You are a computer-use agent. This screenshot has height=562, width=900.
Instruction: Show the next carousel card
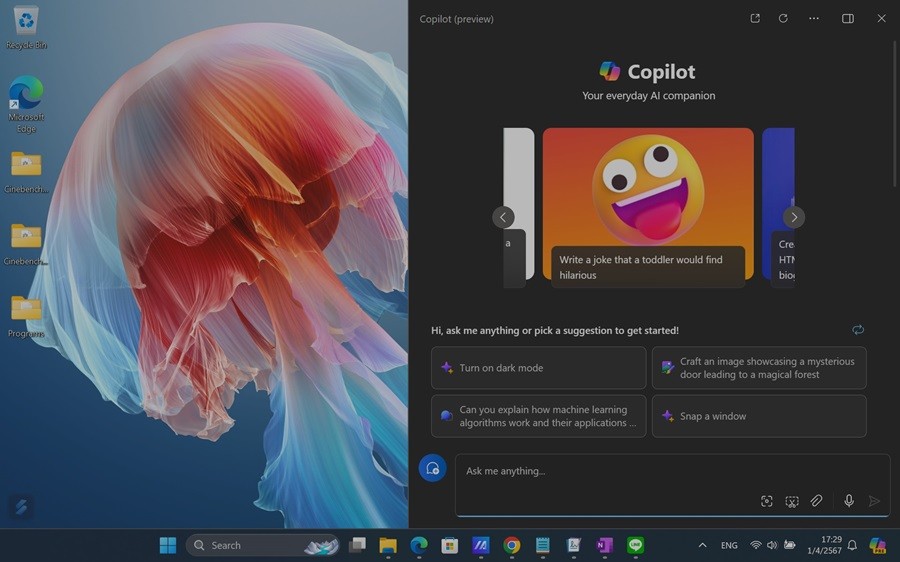coord(794,217)
